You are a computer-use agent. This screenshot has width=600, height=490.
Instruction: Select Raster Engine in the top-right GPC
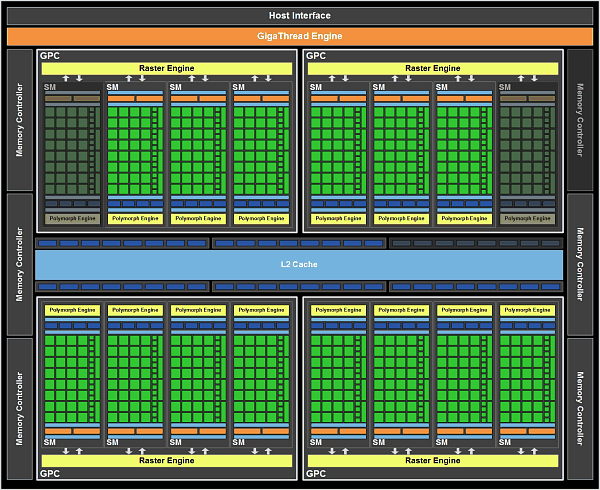tap(433, 68)
